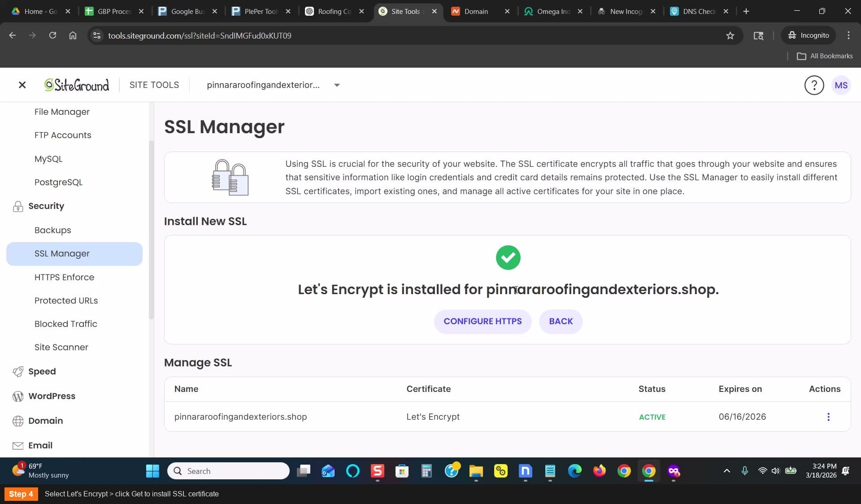Open Blocked Traffic in the sidebar
The image size is (861, 504).
click(65, 324)
